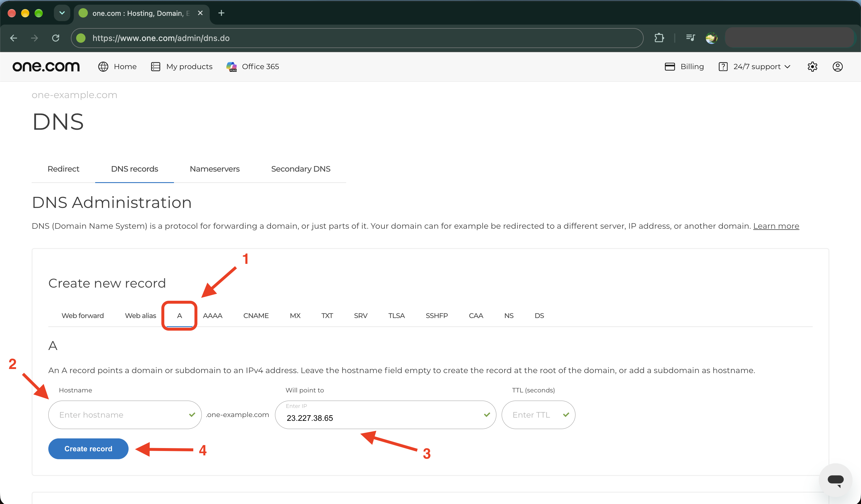This screenshot has height=504, width=861.
Task: Choose the NS record type
Action: [509, 316]
